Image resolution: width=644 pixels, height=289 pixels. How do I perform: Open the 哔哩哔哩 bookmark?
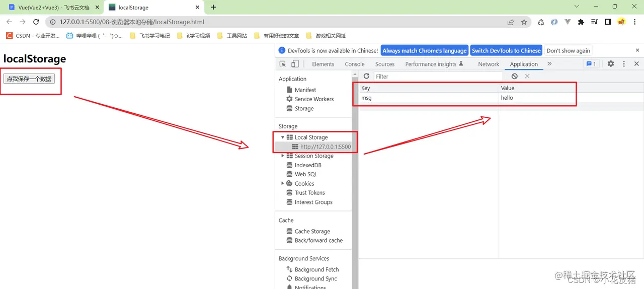click(x=94, y=36)
